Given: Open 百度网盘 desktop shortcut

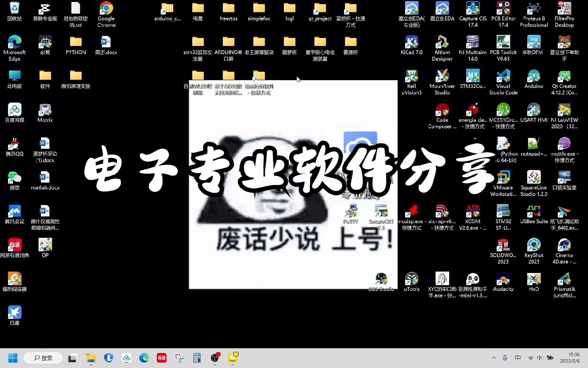Looking at the screenshot, I should [x=14, y=112].
